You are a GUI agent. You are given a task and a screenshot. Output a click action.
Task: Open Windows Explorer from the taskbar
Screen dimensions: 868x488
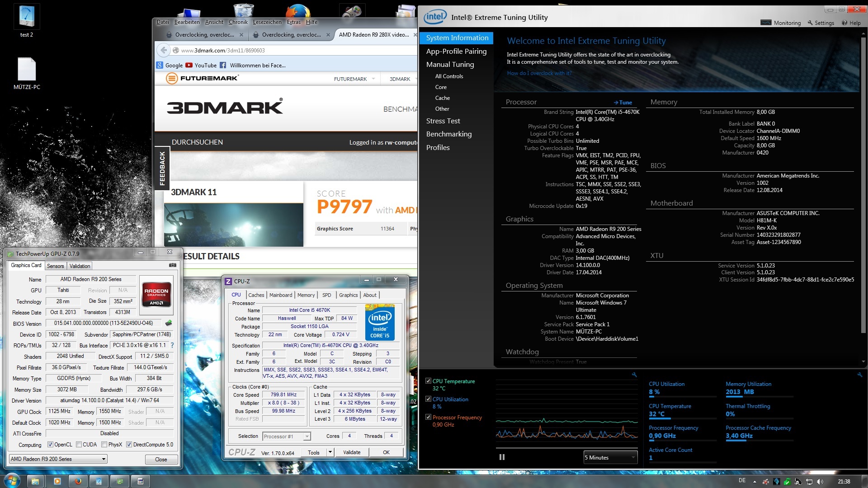coord(35,481)
